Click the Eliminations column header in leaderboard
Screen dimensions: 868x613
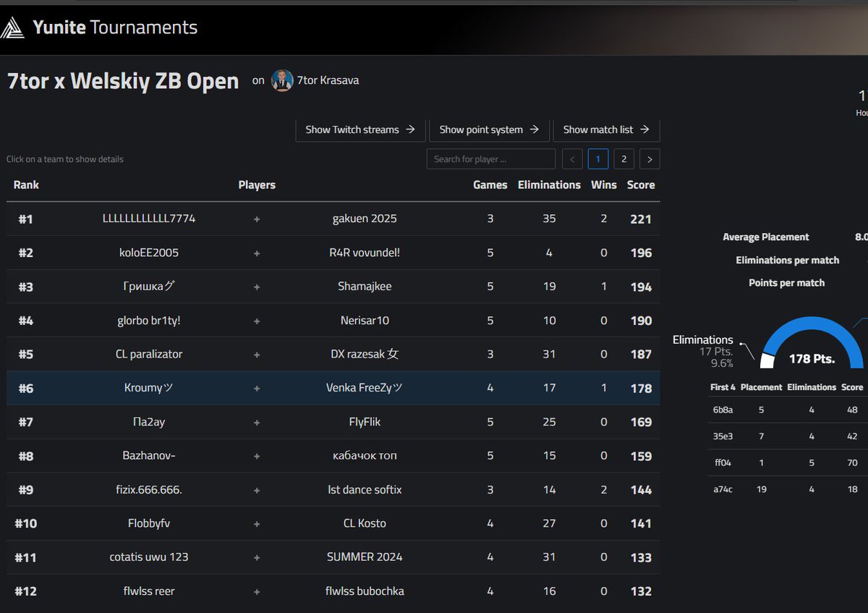[549, 185]
